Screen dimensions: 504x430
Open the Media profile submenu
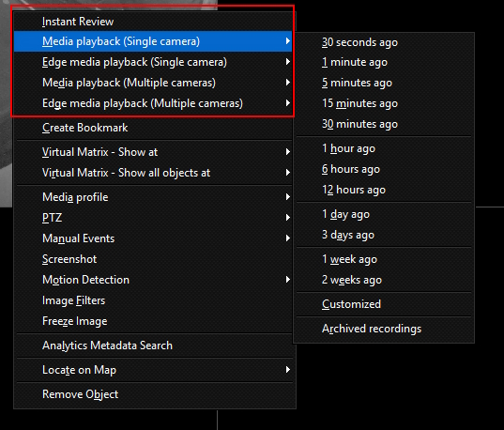pyautogui.click(x=154, y=197)
